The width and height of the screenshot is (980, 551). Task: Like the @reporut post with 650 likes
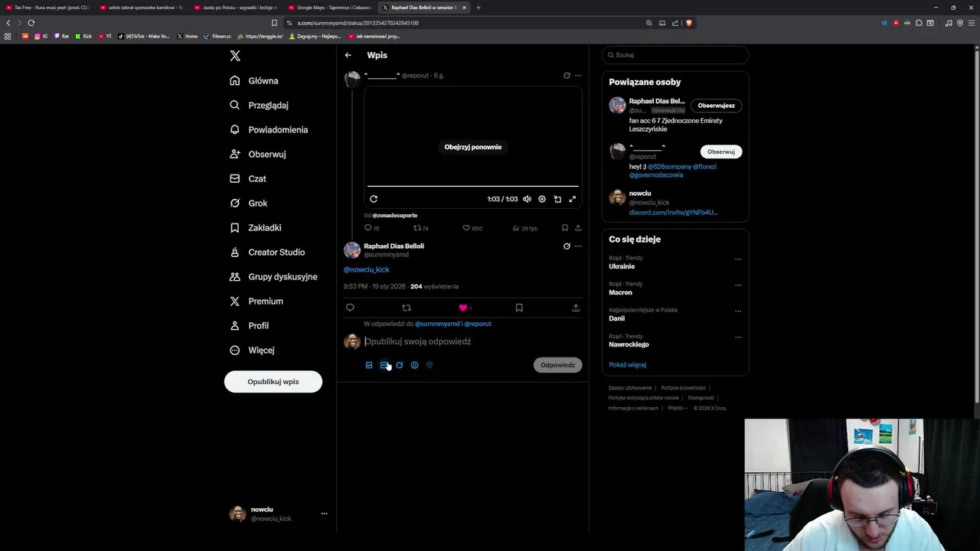(472, 228)
